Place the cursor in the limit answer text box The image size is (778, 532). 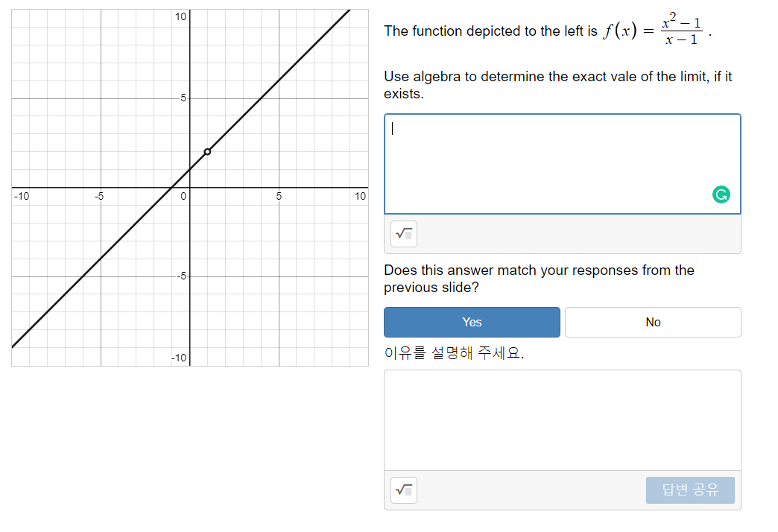pos(562,162)
